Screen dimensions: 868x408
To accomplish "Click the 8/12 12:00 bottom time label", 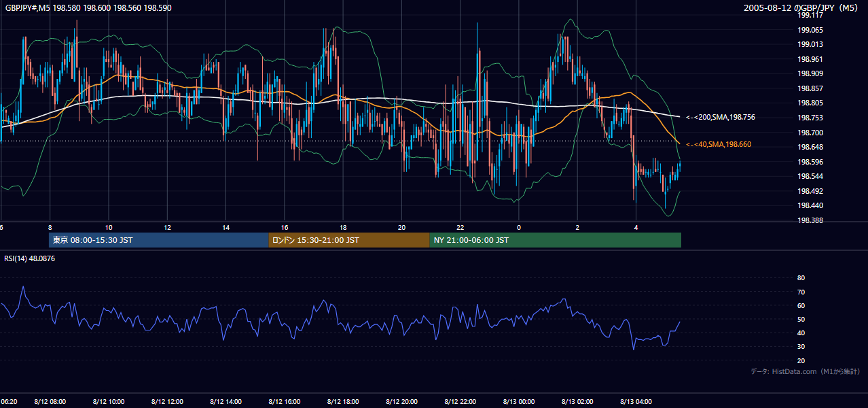I will pos(167,402).
